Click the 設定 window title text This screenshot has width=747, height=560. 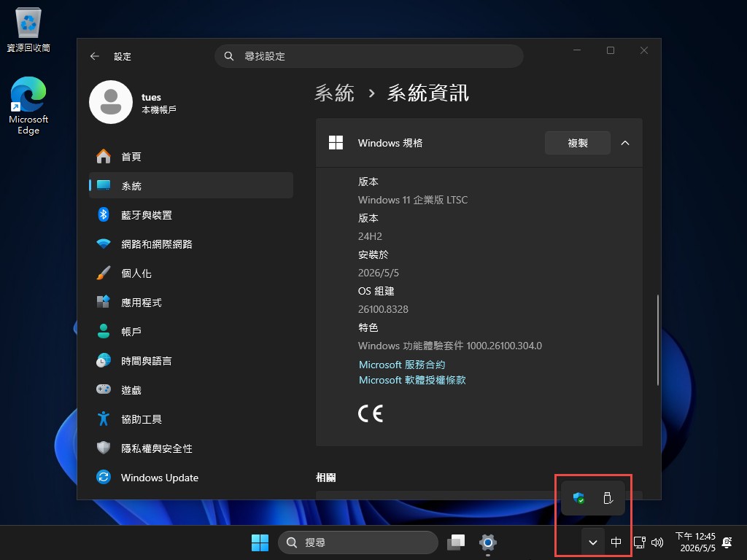tap(123, 56)
